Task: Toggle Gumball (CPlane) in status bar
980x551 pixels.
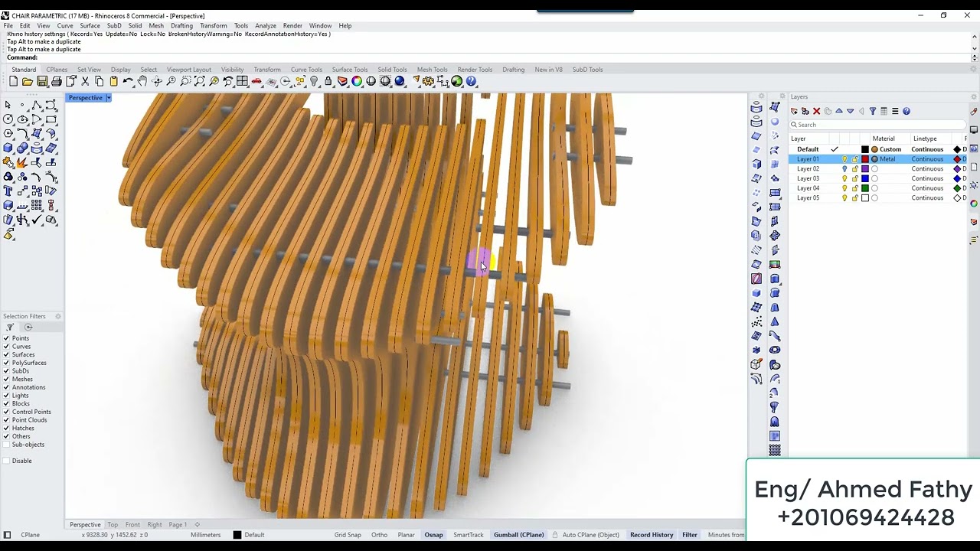Action: (x=518, y=535)
